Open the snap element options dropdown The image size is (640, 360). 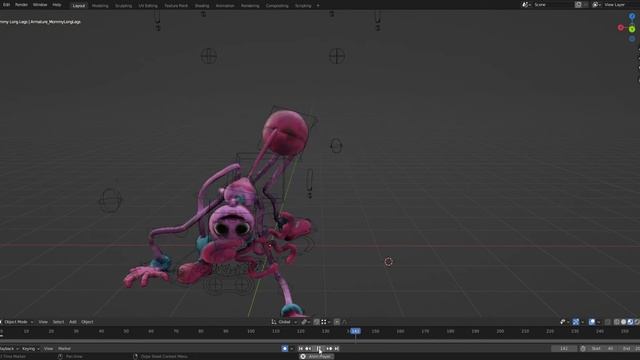coord(325,322)
